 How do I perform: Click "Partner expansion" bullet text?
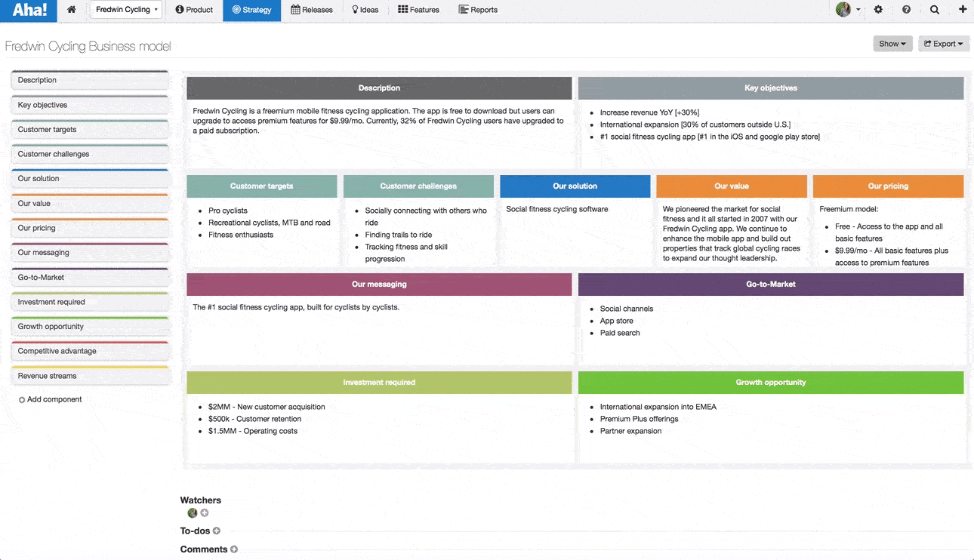point(630,431)
